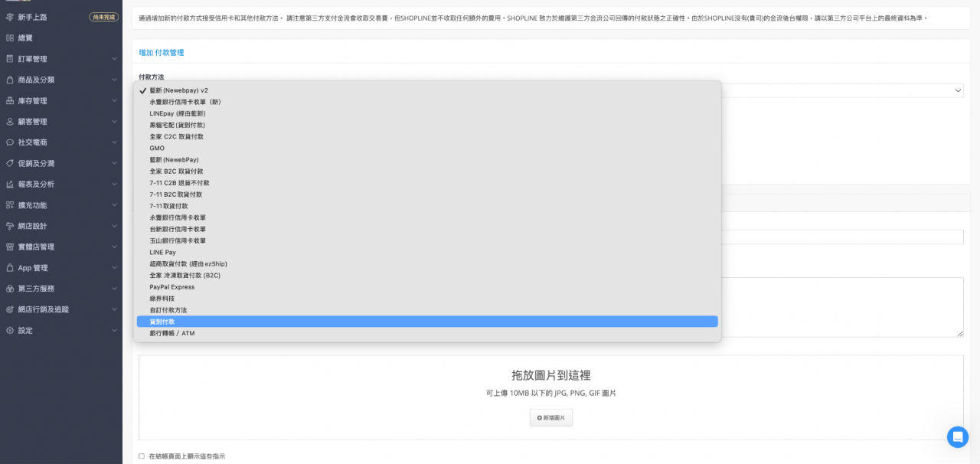Click the 訂單管理 clipboard icon

click(9, 59)
